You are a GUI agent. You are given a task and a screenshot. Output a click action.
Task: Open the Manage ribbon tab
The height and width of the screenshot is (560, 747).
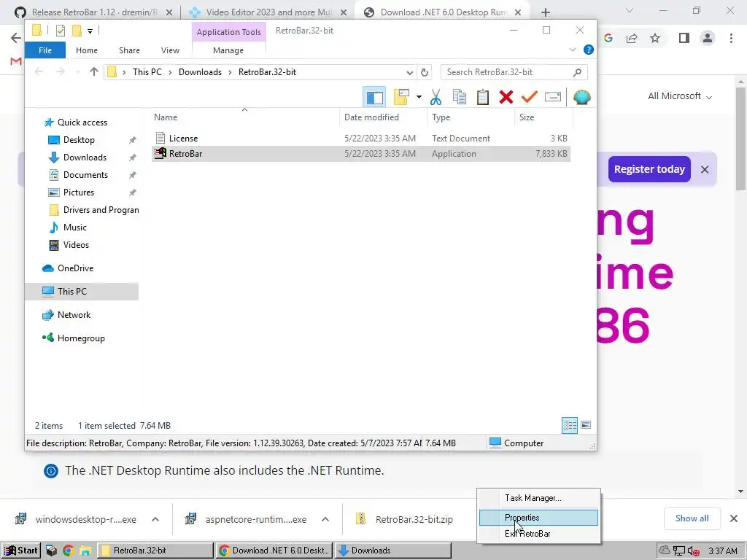228,50
